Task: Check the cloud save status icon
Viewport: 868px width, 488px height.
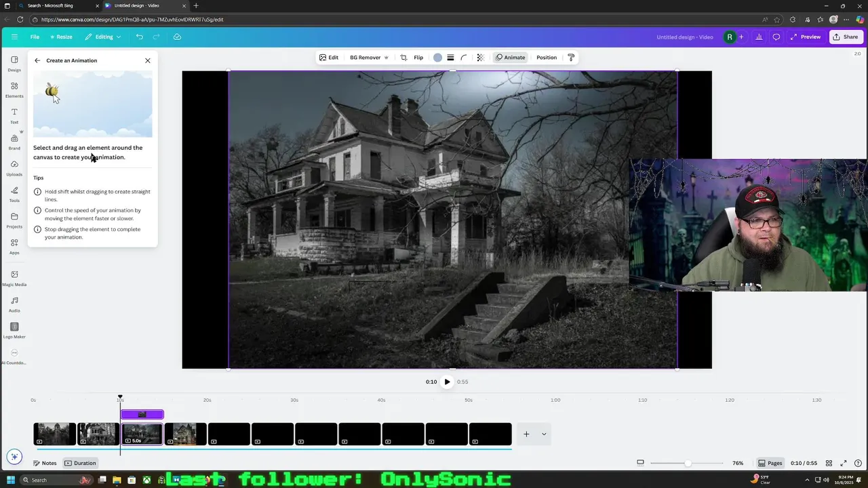Action: coord(177,37)
